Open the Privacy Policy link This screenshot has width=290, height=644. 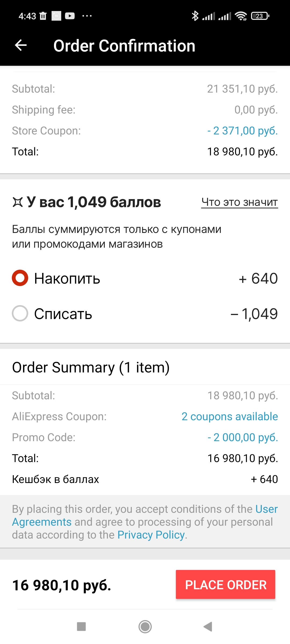(151, 535)
